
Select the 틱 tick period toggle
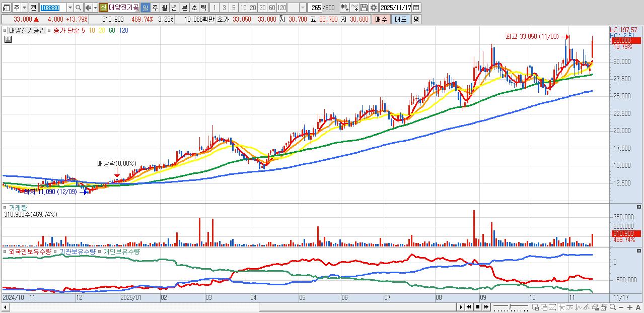tap(203, 8)
